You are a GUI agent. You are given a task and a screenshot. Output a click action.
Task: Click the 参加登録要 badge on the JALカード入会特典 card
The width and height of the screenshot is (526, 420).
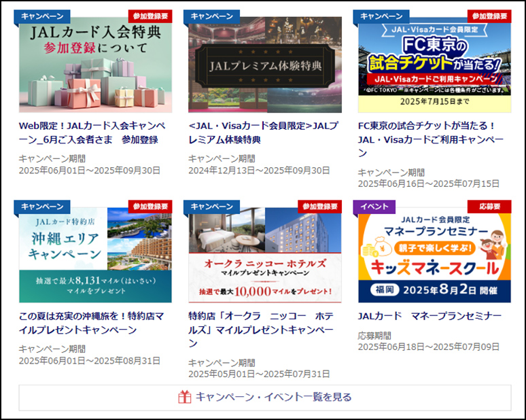[150, 16]
